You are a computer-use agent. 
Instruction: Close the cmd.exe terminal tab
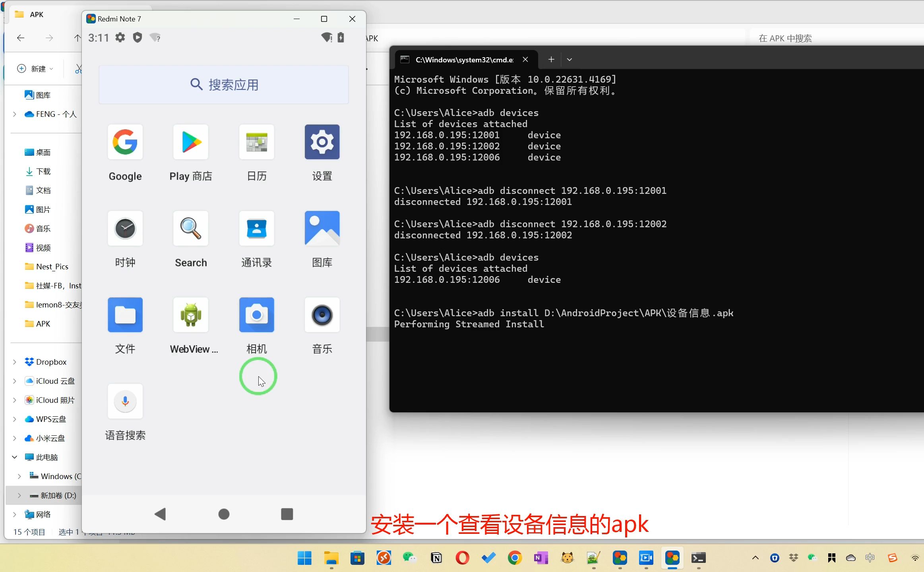(525, 59)
